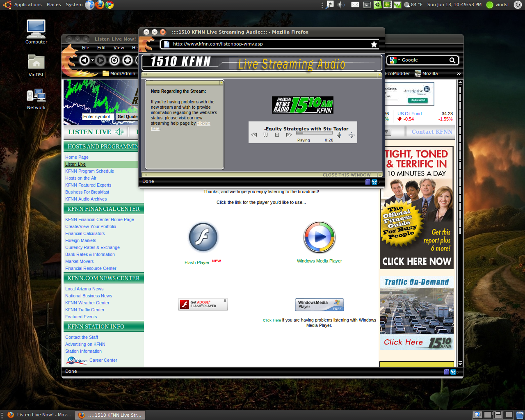Mute the player volume speaker icon

(x=339, y=135)
